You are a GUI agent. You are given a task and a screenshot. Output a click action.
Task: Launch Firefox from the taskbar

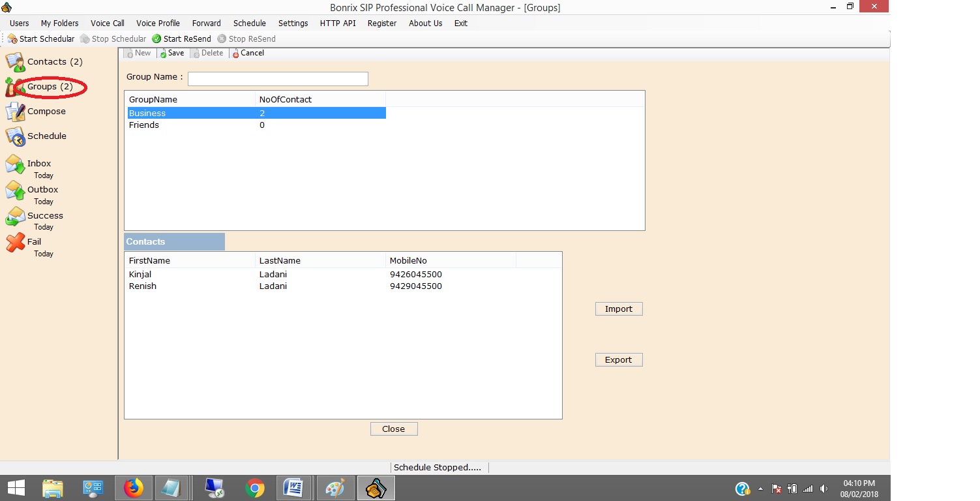(134, 488)
